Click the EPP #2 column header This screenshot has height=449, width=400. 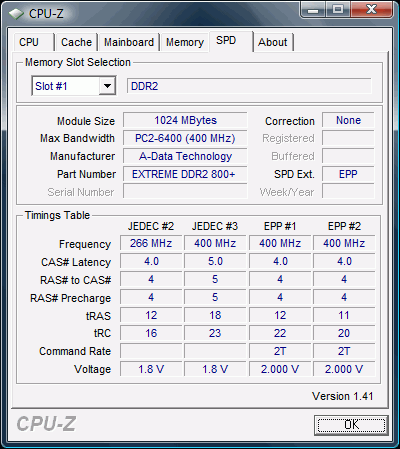[344, 226]
